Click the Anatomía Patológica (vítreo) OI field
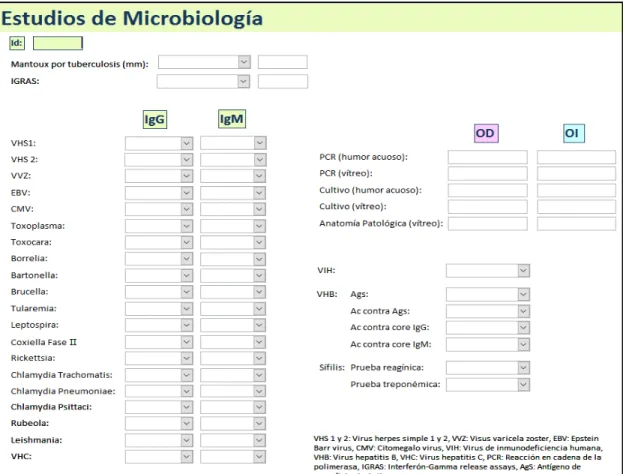The image size is (623, 474). click(x=577, y=224)
